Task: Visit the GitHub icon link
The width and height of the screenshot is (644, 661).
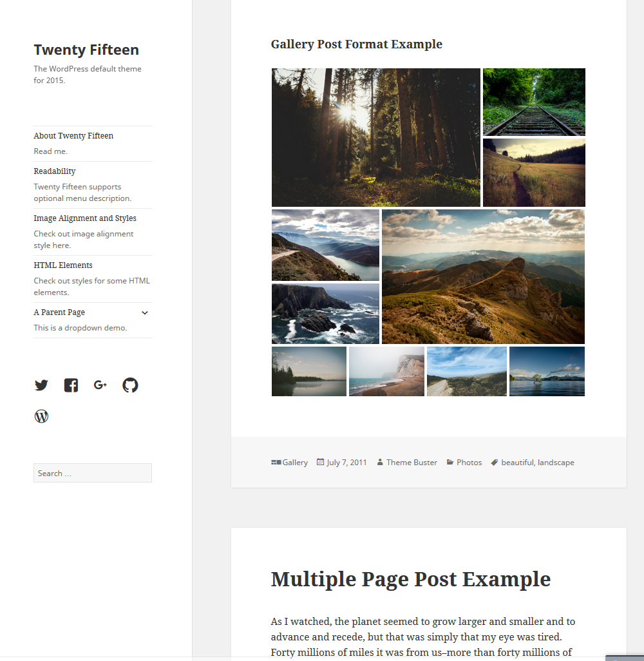Action: click(x=130, y=385)
